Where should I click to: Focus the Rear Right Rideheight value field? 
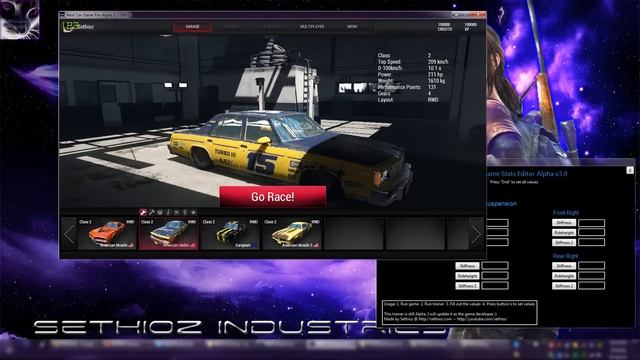[x=591, y=276]
